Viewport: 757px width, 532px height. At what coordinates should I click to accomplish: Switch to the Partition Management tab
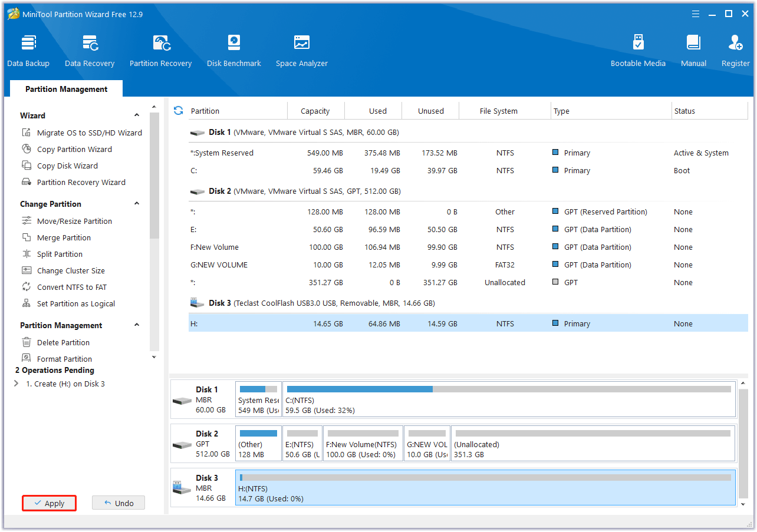[66, 89]
